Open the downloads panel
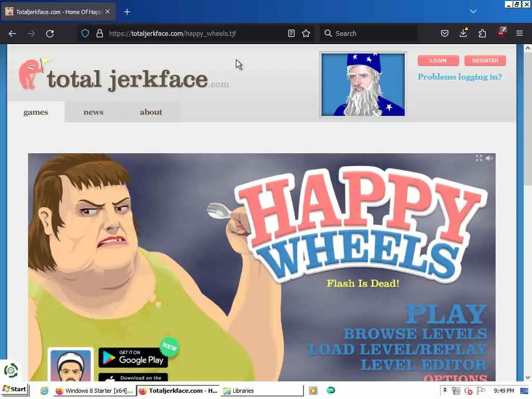The height and width of the screenshot is (399, 532). coord(463,33)
